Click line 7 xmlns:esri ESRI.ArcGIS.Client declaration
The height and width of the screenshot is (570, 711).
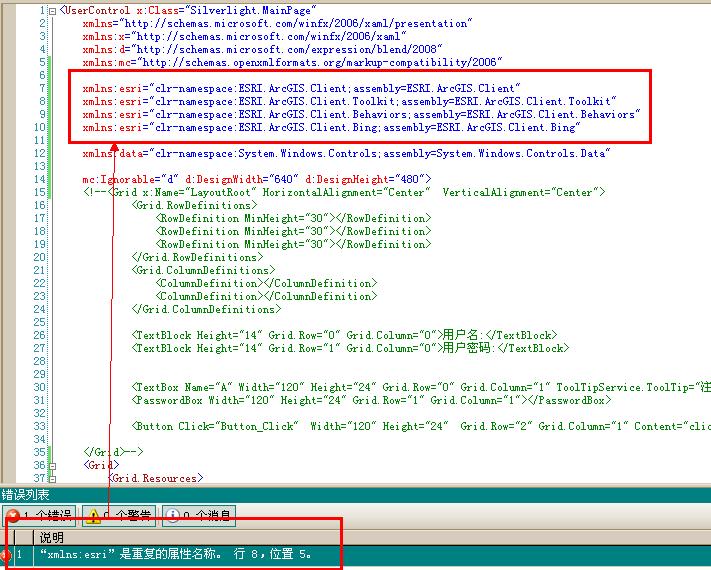click(302, 88)
